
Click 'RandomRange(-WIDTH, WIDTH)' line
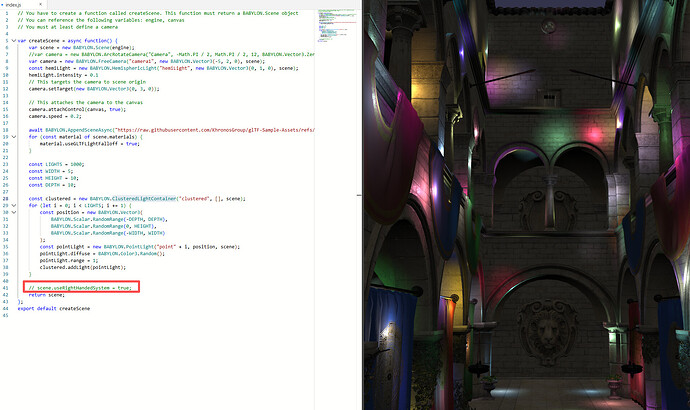[108, 233]
